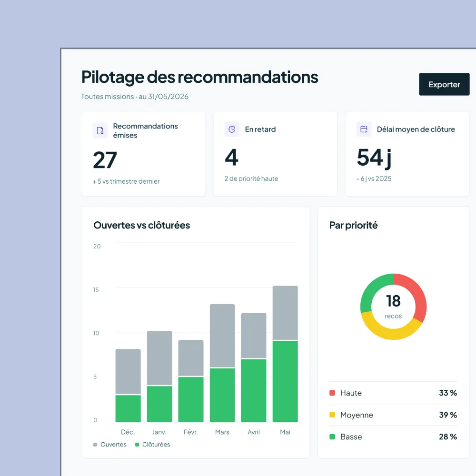Click the Avril axis label
The height and width of the screenshot is (476, 476).
click(254, 432)
